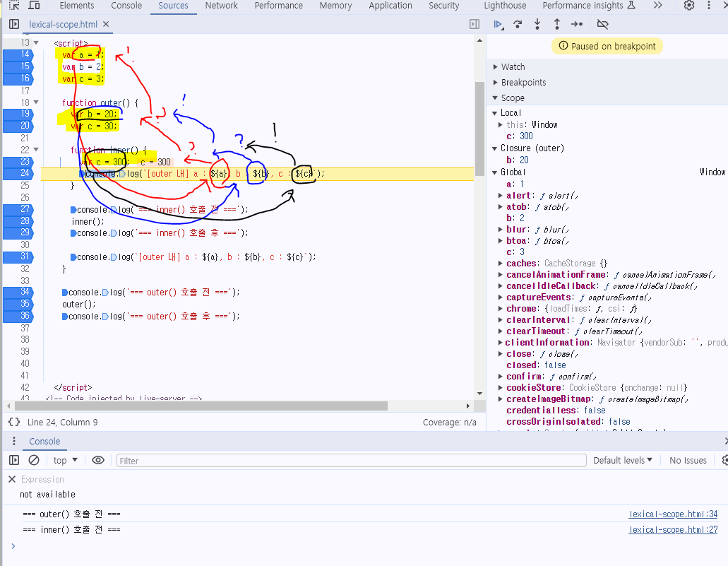Select the Closure variable b: 20
This screenshot has height=566, width=728.
coord(517,160)
